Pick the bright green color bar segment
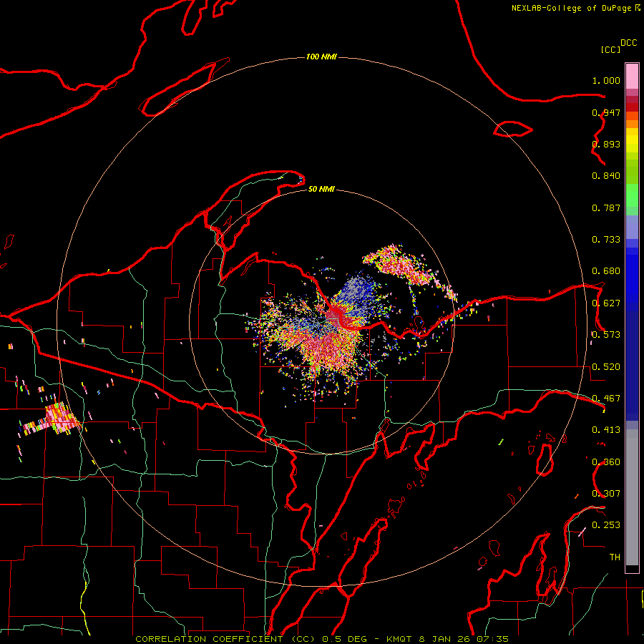 pos(632,195)
